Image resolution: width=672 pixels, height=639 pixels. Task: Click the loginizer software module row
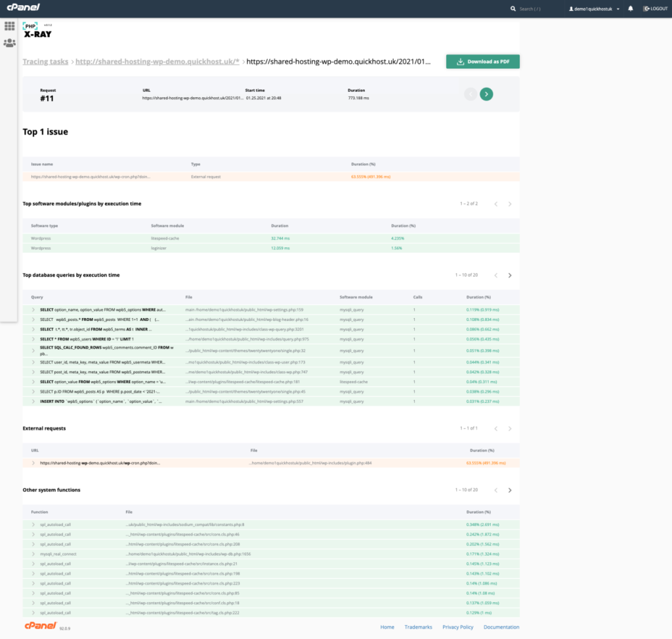(x=271, y=248)
